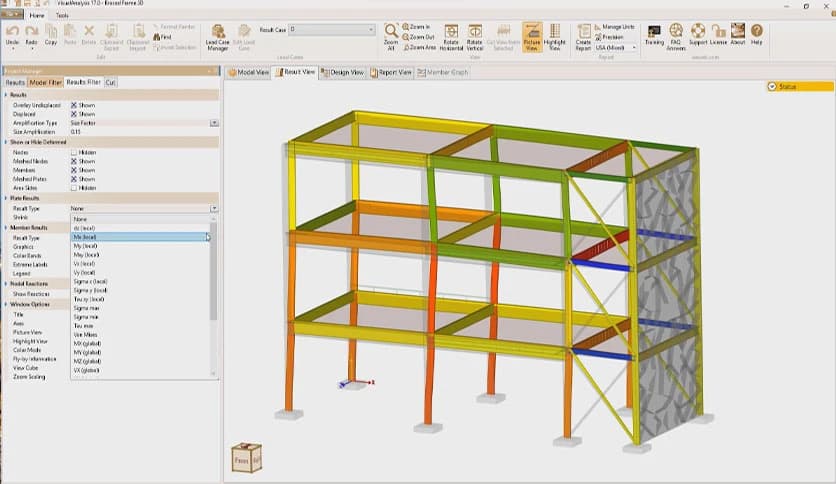Open the Load Case Manager
The height and width of the screenshot is (484, 836).
click(x=217, y=37)
